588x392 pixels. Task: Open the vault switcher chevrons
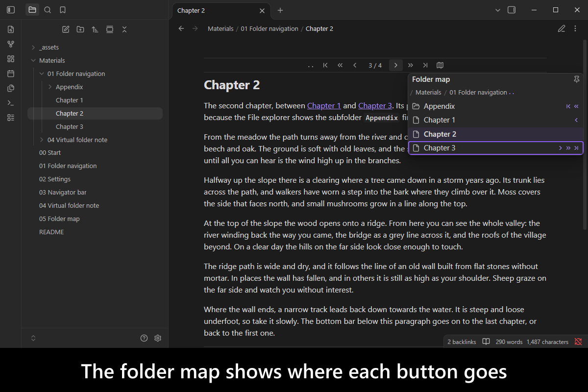coord(33,338)
